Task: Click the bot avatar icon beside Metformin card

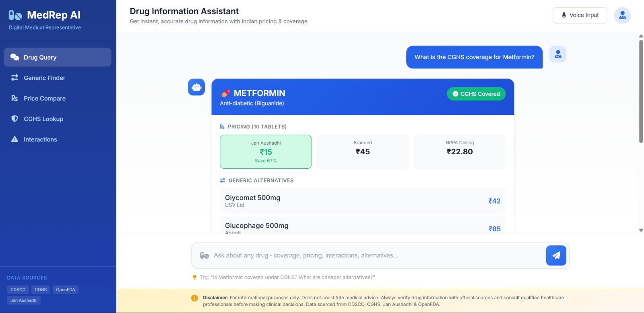Action: coord(196,87)
